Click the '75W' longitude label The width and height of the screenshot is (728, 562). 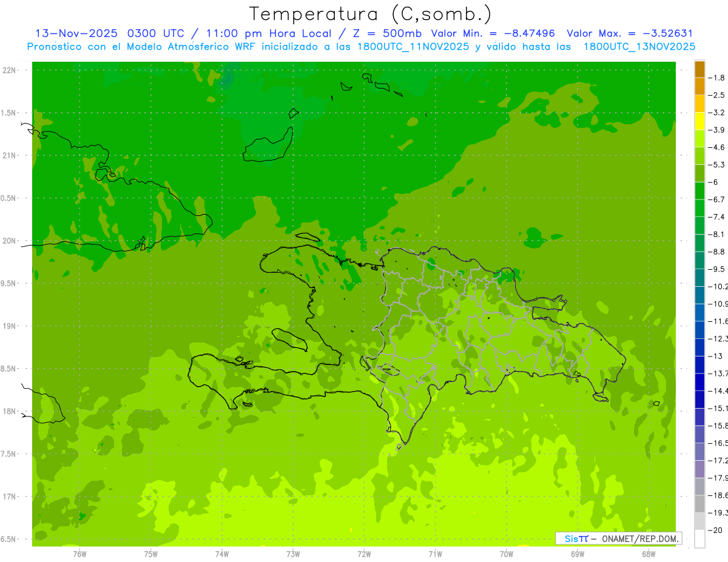(x=151, y=554)
